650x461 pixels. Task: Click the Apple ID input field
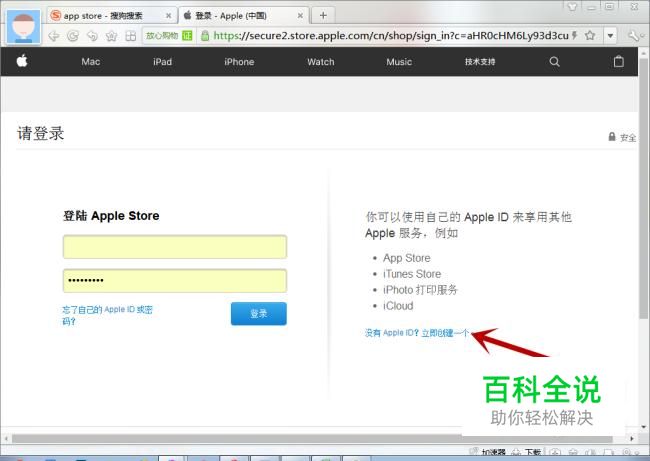pos(175,247)
